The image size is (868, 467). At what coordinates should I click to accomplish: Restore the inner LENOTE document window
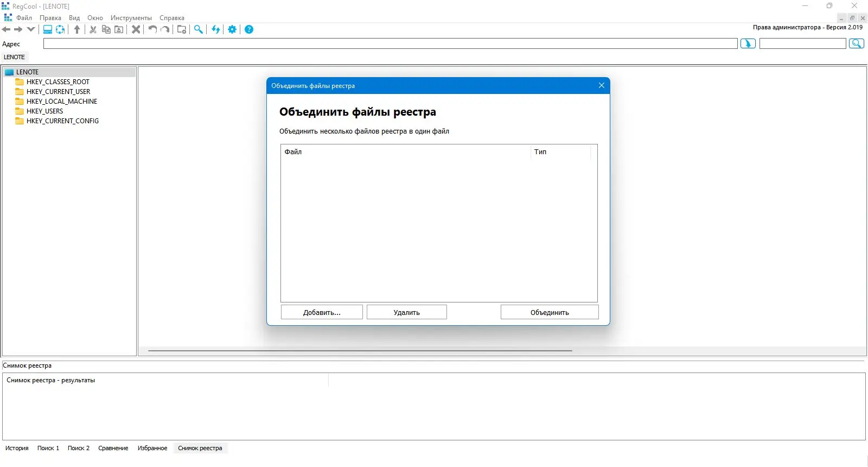coord(852,18)
